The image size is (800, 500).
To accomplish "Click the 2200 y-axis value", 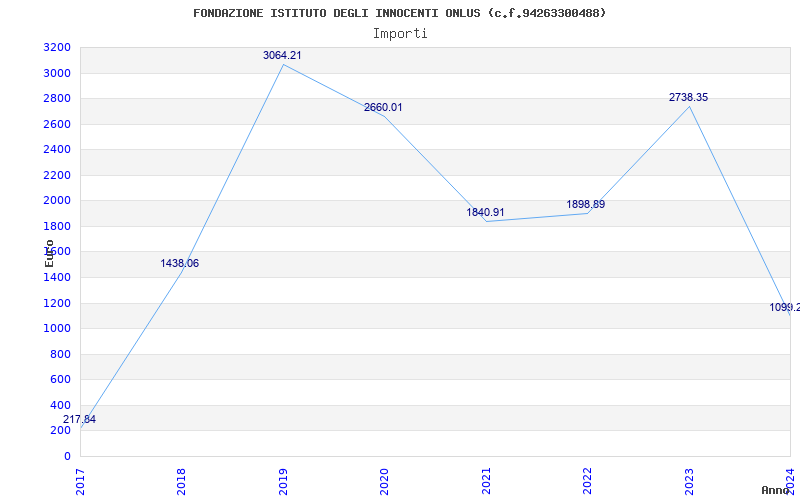I will 57,176.
